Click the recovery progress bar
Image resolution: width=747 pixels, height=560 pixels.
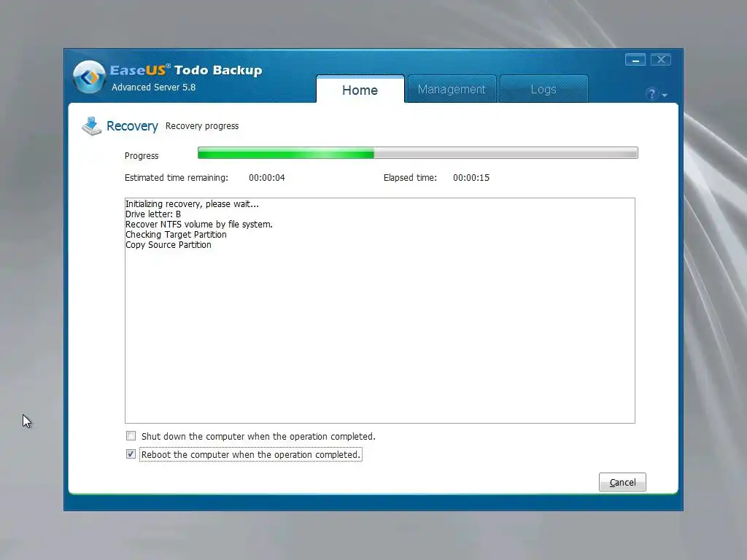pos(417,153)
